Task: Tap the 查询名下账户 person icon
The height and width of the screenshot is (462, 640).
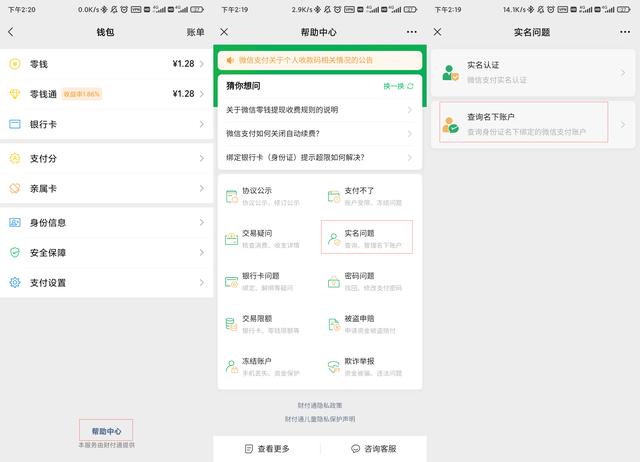Action: coord(450,125)
